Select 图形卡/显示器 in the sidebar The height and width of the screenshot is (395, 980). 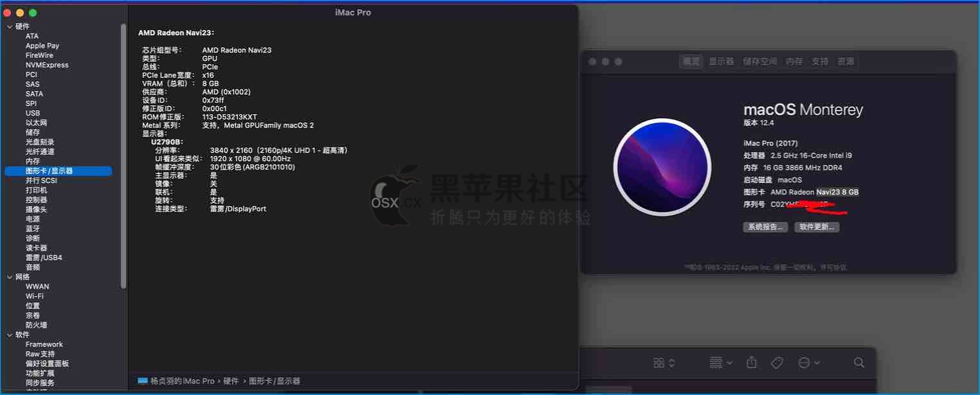click(x=58, y=171)
